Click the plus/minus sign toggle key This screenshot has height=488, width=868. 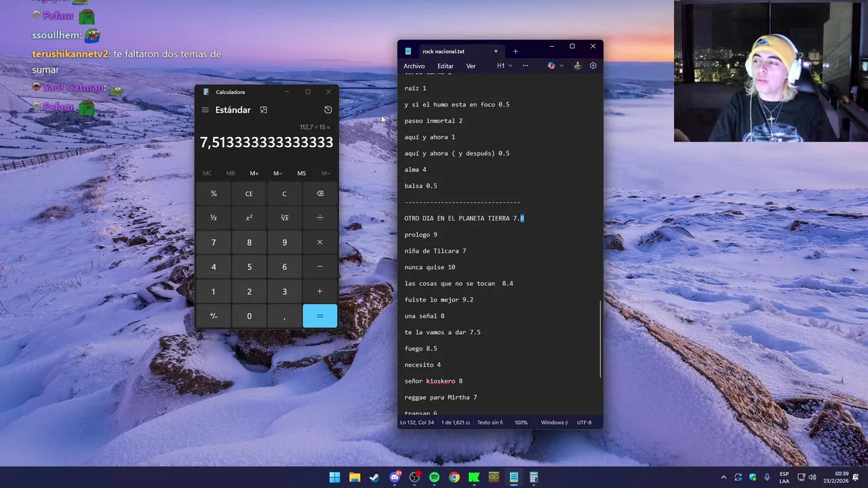(214, 316)
